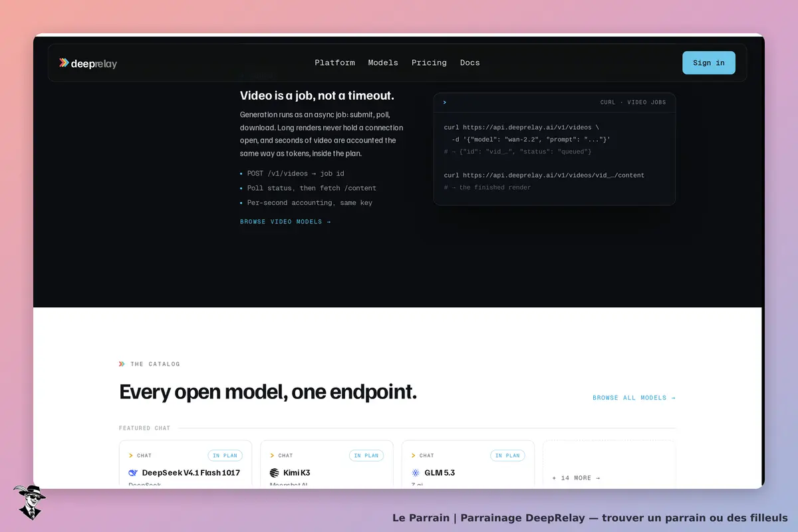Click the arrow icon beside THE CATALOG
Image resolution: width=798 pixels, height=532 pixels.
click(122, 364)
